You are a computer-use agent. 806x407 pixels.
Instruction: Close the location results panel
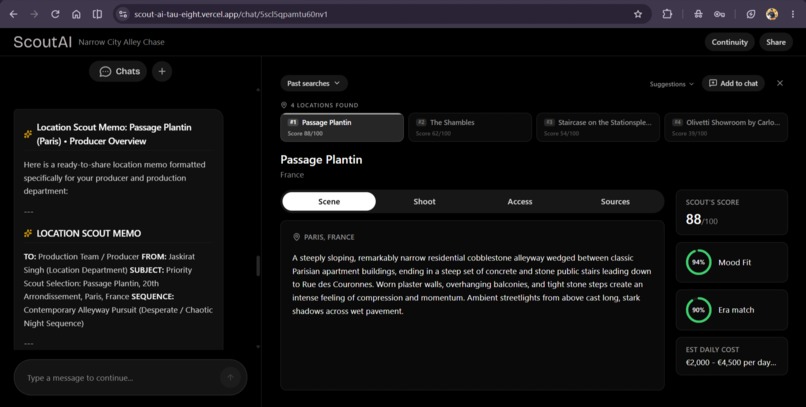780,83
